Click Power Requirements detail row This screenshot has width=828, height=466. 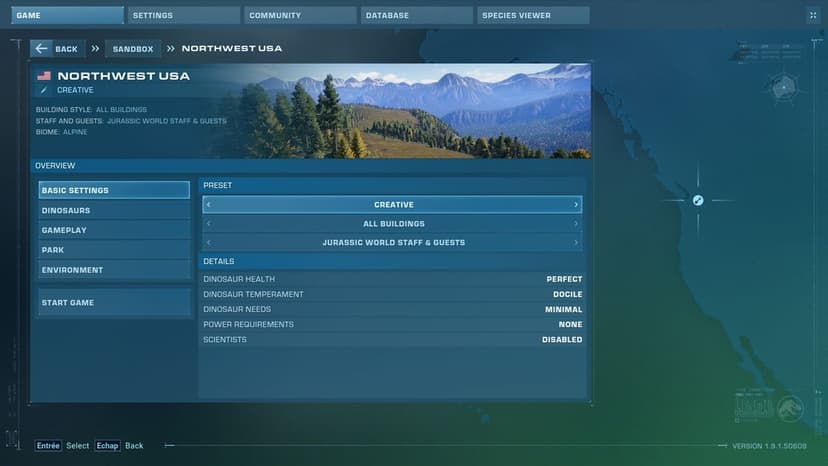click(392, 324)
